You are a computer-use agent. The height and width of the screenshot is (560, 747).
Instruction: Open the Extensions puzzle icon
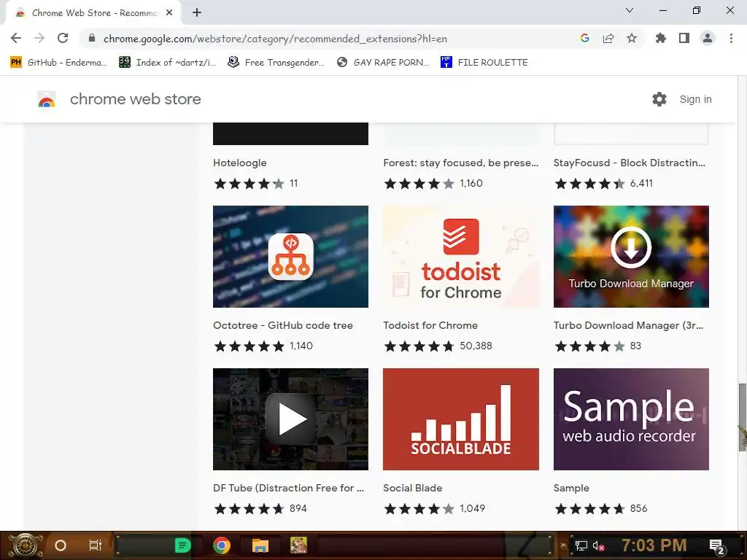point(661,38)
